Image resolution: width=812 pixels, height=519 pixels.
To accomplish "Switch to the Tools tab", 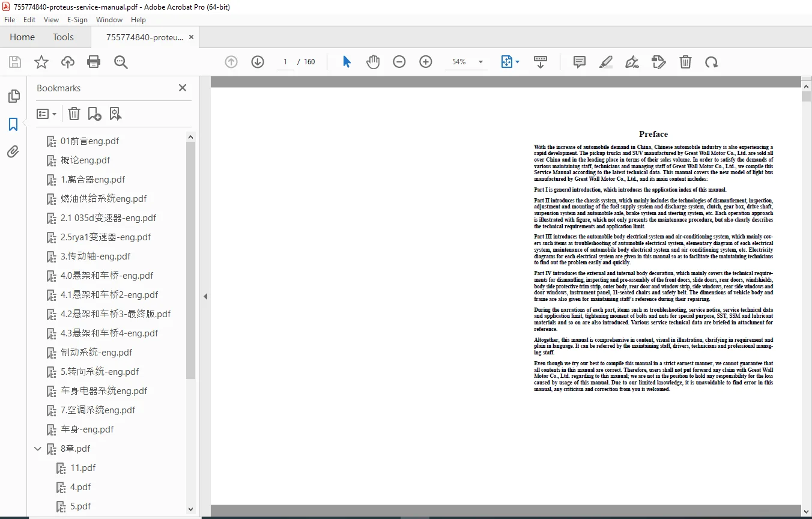I will 63,37.
